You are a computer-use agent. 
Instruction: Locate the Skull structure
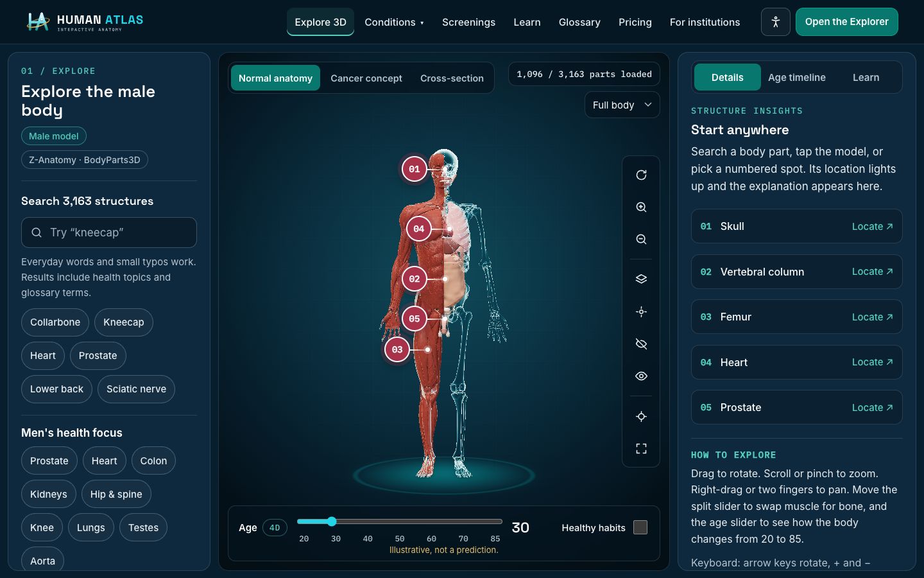point(872,226)
